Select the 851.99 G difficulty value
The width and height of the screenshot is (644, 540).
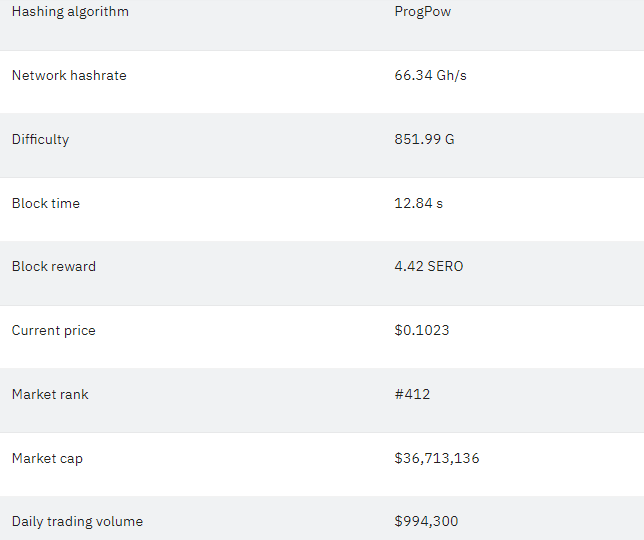click(424, 139)
